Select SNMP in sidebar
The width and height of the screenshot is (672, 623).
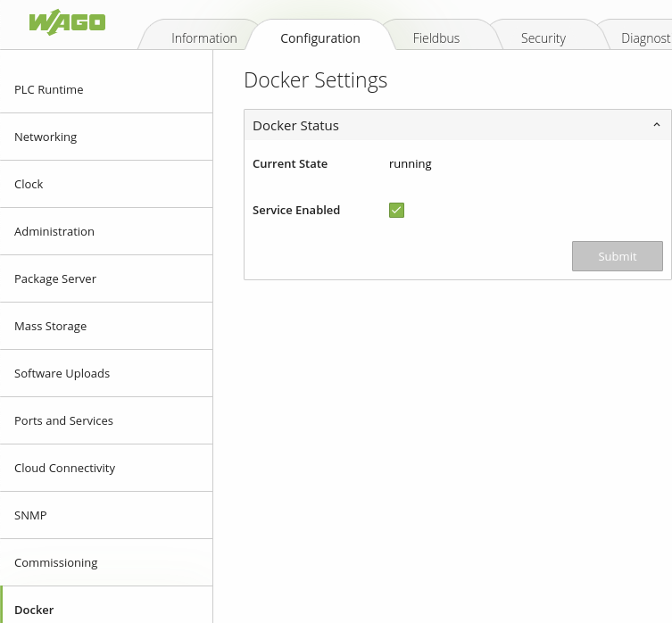[106, 515]
